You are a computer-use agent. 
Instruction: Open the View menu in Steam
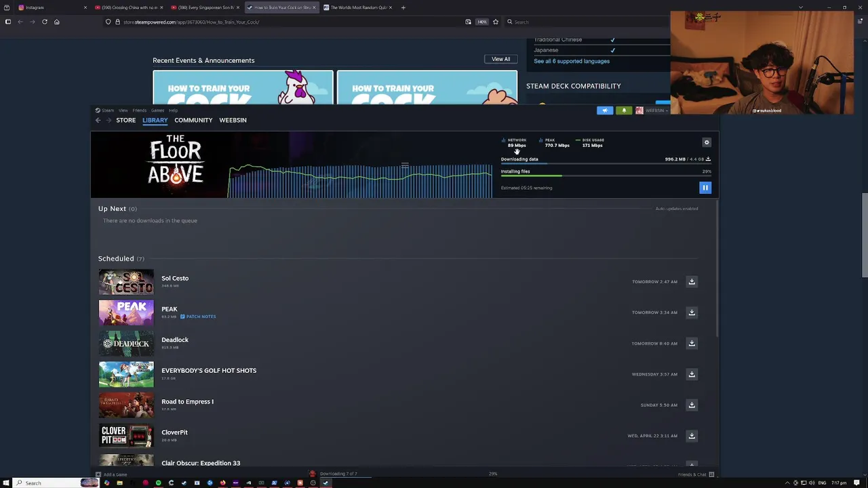123,110
